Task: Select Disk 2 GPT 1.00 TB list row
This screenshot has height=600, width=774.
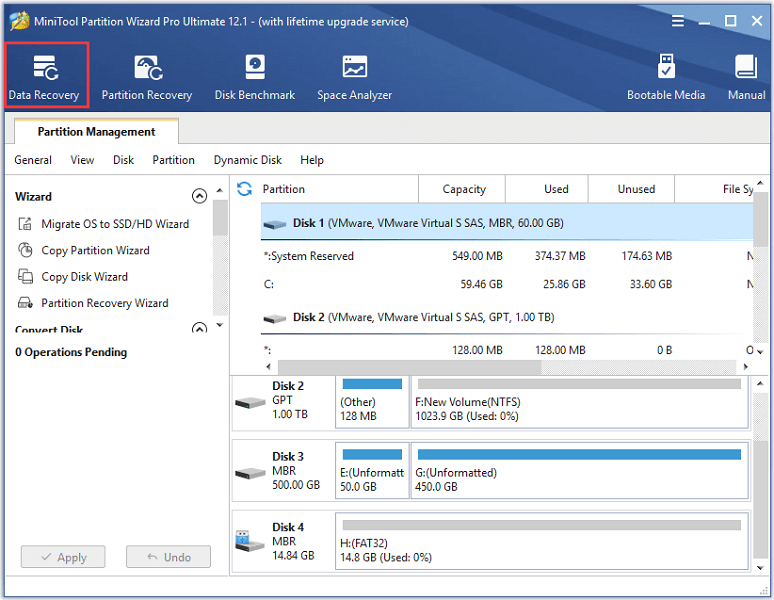Action: pos(507,317)
